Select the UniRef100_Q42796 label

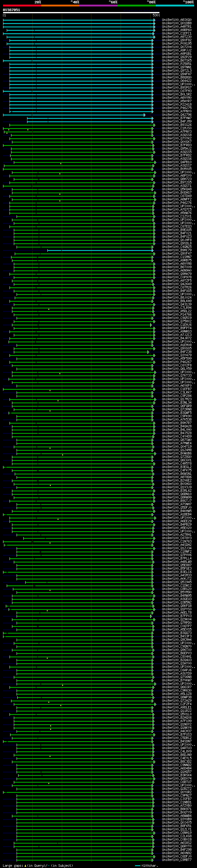click(177, 115)
